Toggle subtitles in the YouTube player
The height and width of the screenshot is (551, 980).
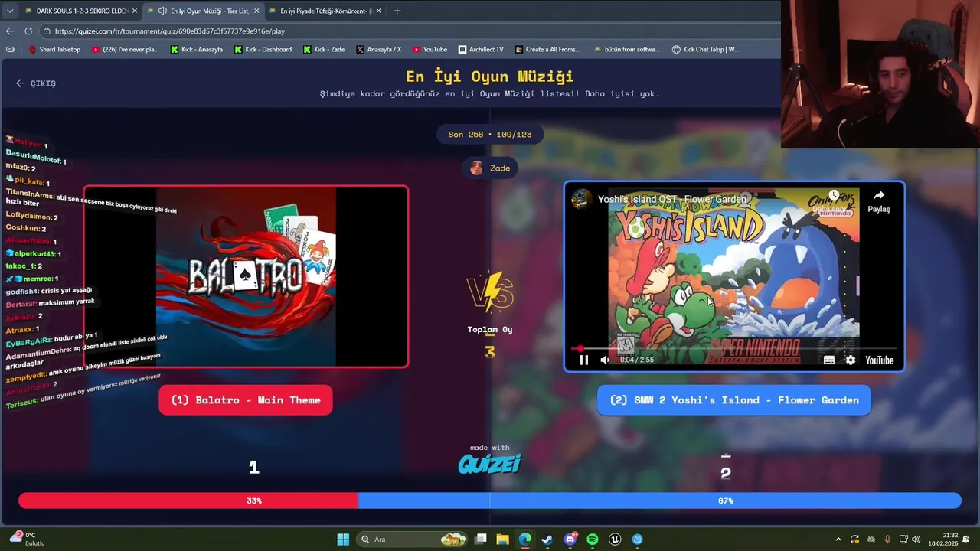tap(829, 360)
